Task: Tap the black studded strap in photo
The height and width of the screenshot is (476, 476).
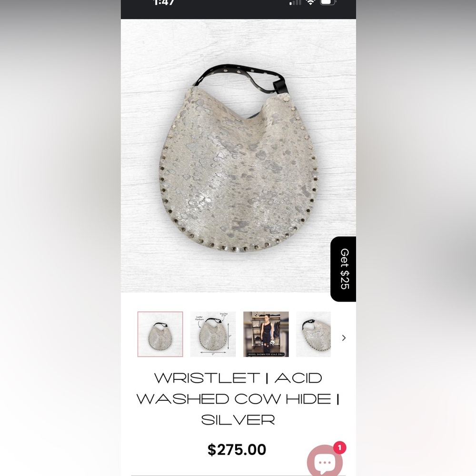Action: point(240,78)
